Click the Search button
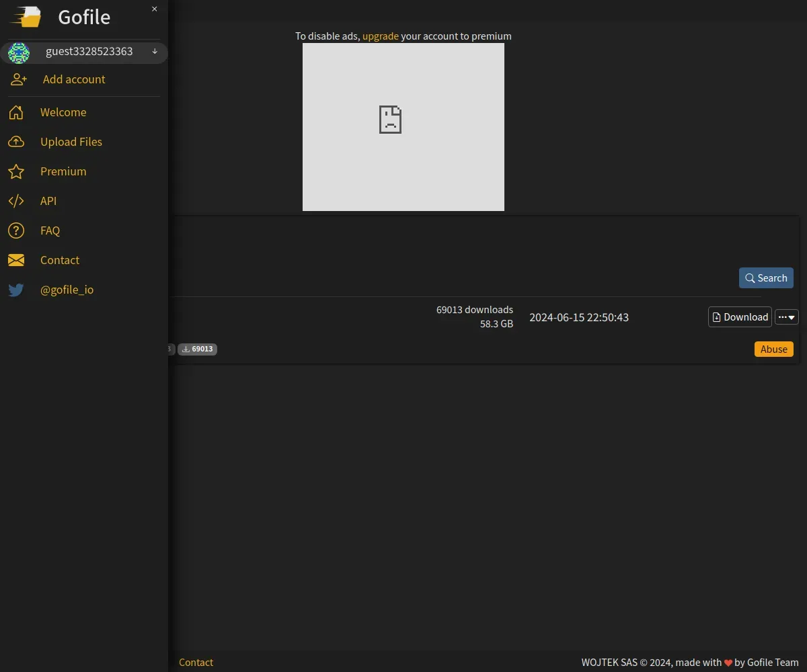The image size is (807, 672). (x=766, y=278)
